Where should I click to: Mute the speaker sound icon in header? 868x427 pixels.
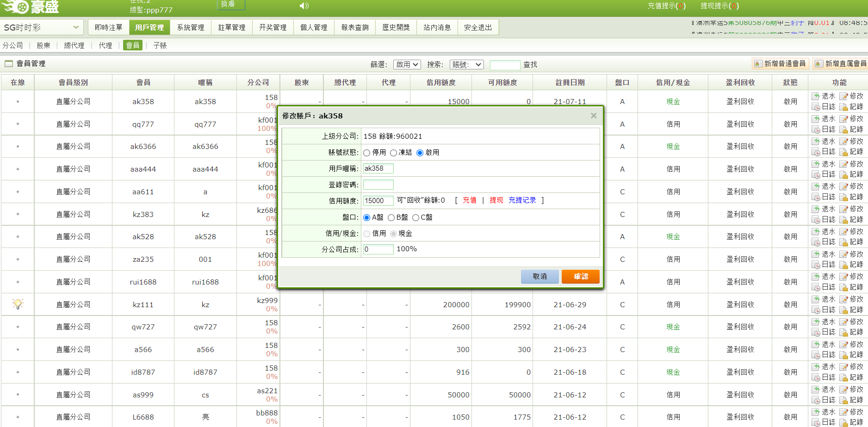coord(304,6)
